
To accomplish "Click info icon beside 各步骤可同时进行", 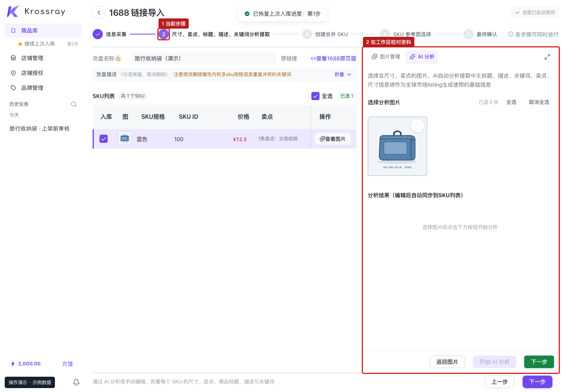I will pos(511,34).
